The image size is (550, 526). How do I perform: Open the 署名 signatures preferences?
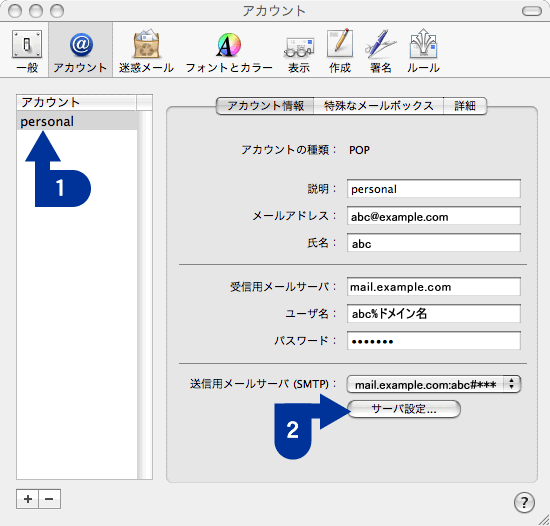point(381,50)
